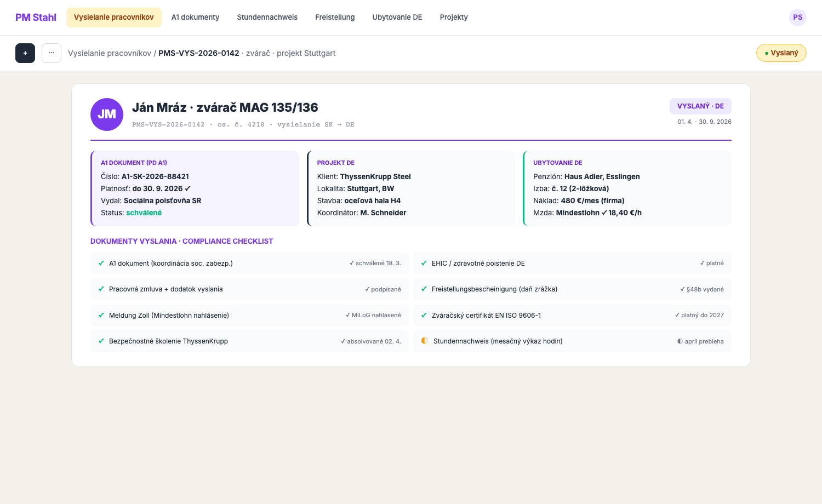Click Stavba: oceľová hala H4 line
The height and width of the screenshot is (504, 822).
pos(359,201)
